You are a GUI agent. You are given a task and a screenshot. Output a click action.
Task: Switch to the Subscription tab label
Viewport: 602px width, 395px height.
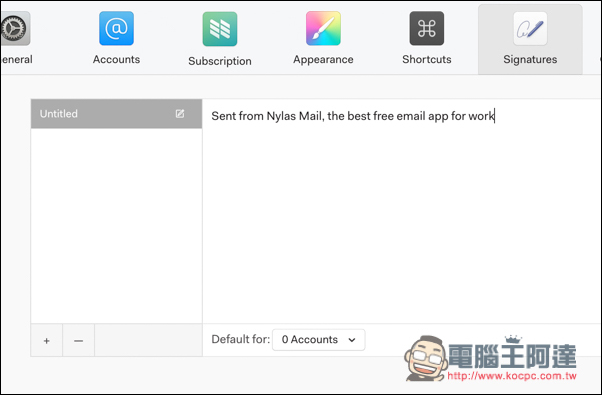click(x=220, y=61)
